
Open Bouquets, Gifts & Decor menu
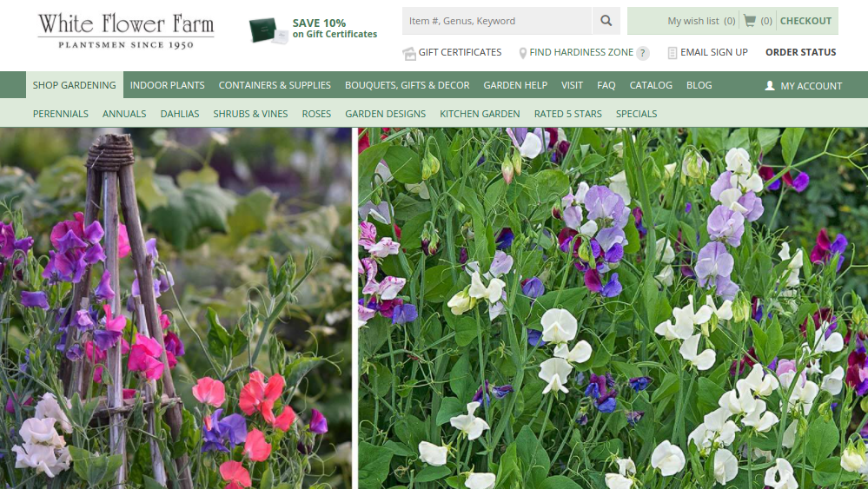tap(407, 85)
